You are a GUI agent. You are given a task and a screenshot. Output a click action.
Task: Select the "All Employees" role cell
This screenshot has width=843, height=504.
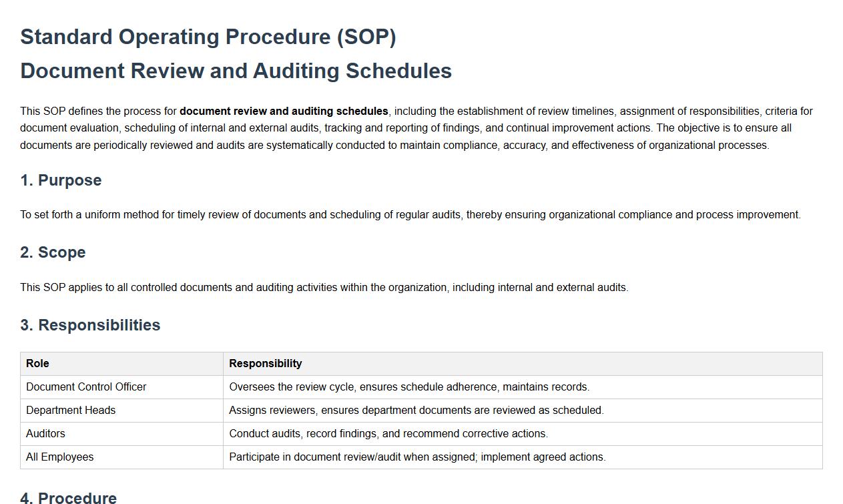pos(59,457)
